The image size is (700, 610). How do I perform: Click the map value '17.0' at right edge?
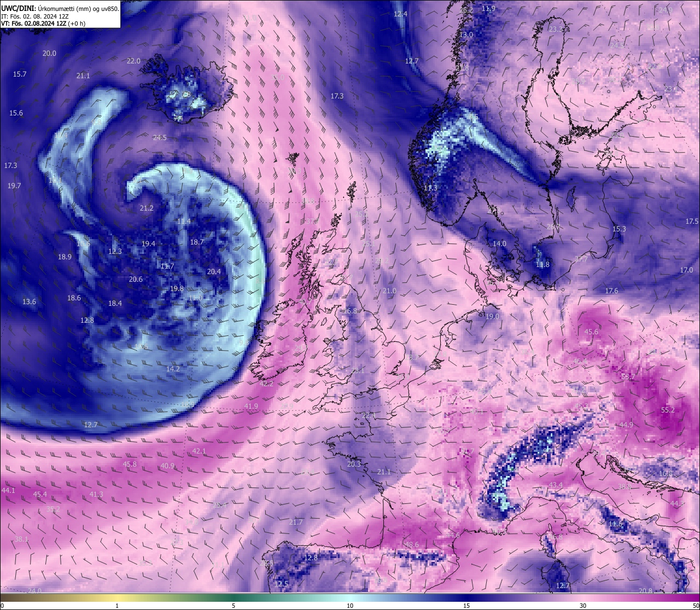tap(686, 270)
